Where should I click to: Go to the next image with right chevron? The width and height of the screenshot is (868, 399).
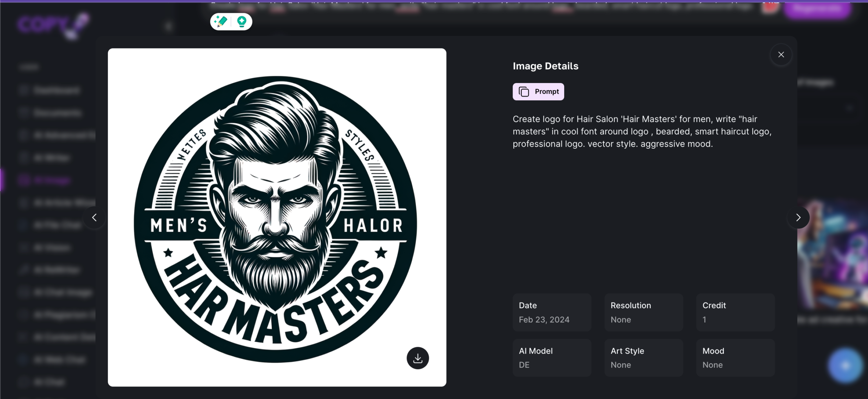[798, 217]
